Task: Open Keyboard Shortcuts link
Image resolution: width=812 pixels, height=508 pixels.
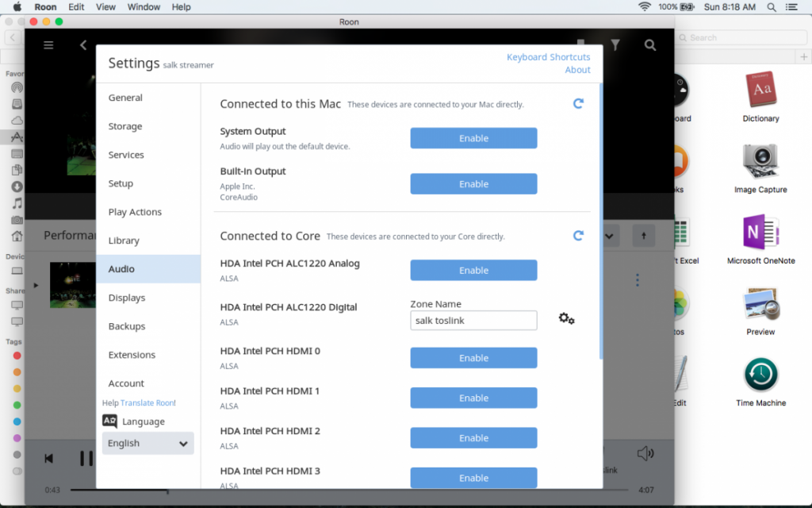Action: tap(549, 57)
